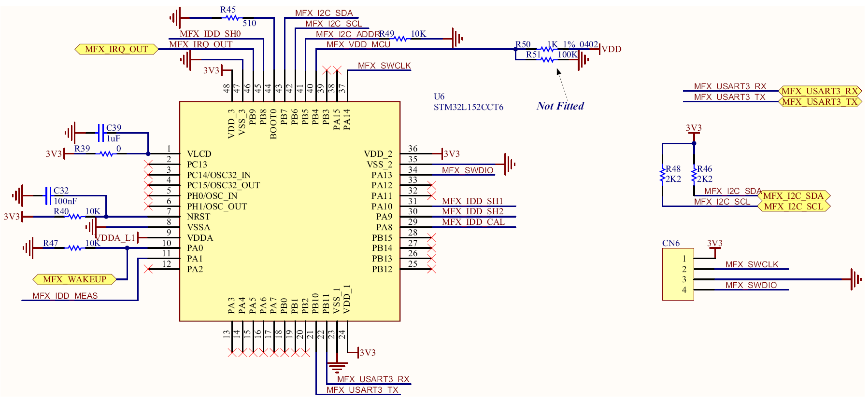Click the 3V3 label above CN6 connector
868x400 pixels.
(x=715, y=244)
